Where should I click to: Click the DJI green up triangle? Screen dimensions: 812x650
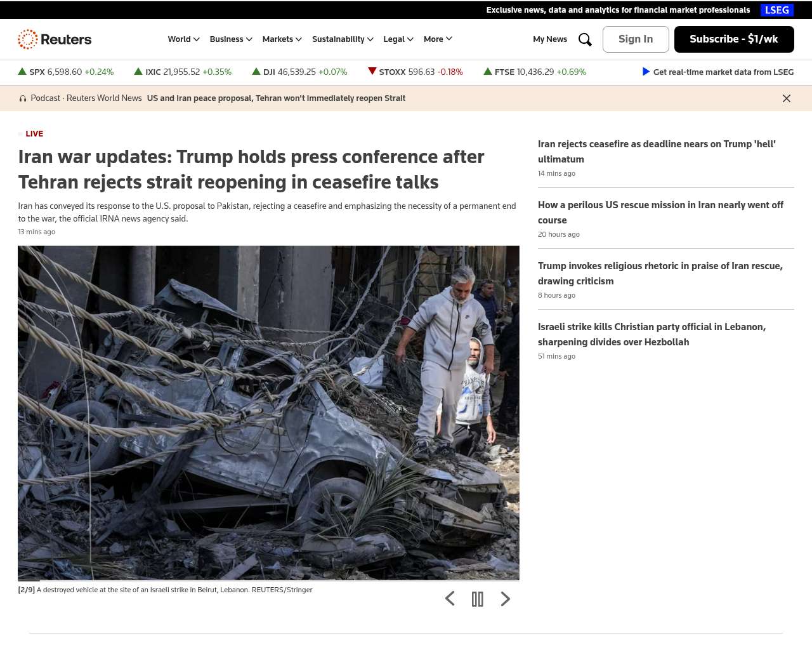pyautogui.click(x=256, y=72)
